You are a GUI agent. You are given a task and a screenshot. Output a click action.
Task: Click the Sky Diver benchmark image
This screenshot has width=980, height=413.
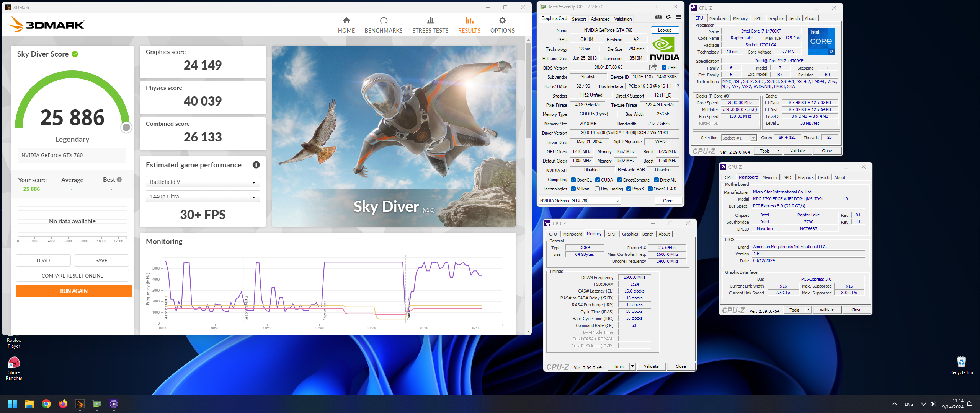click(394, 136)
